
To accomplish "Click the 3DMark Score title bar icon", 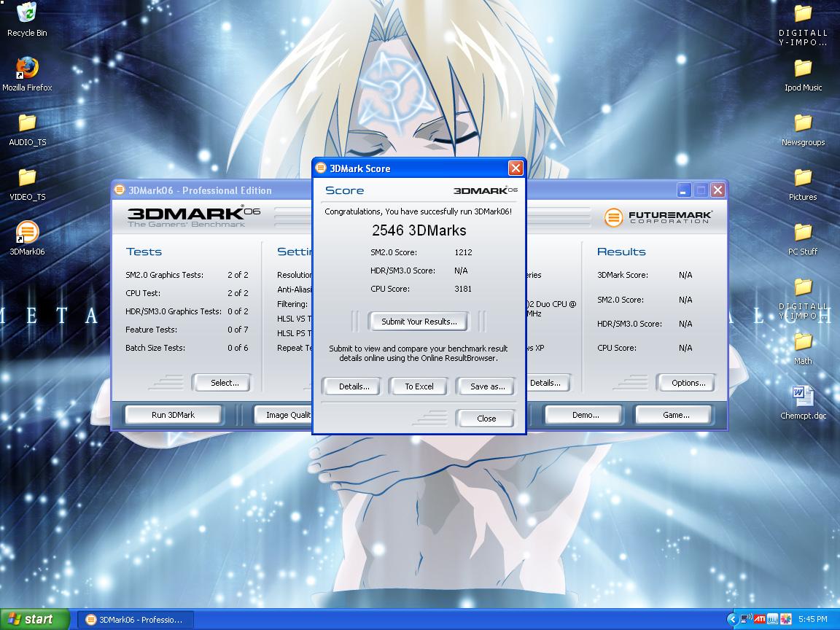I will (x=321, y=168).
